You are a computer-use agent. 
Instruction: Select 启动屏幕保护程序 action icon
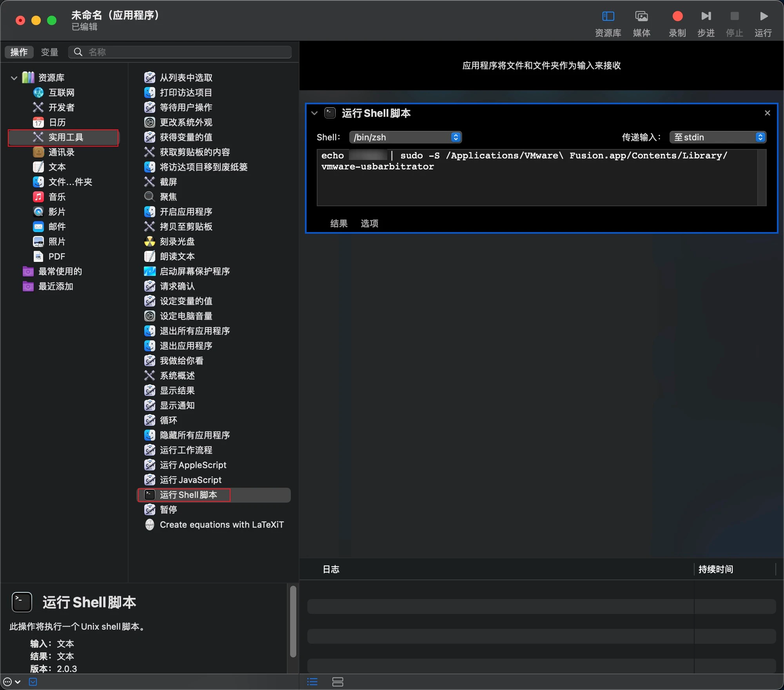click(x=150, y=271)
